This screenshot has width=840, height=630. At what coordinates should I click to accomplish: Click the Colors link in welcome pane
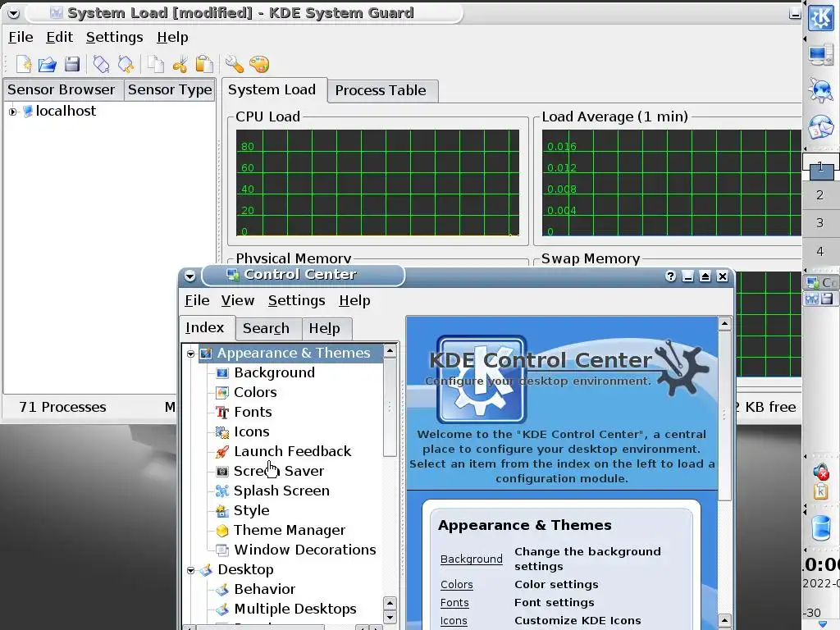pyautogui.click(x=456, y=585)
